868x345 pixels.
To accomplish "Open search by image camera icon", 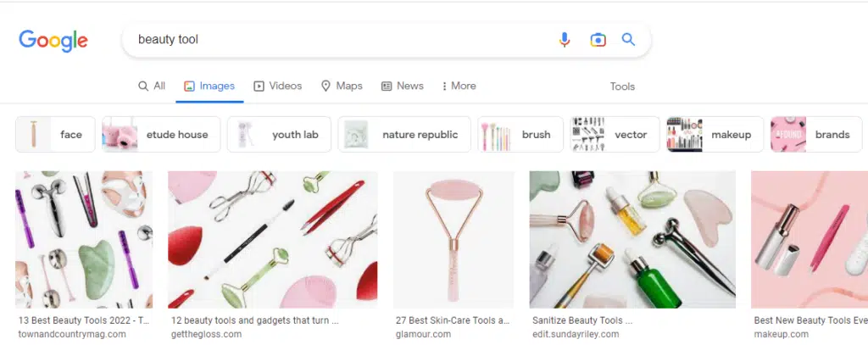I will (x=598, y=40).
